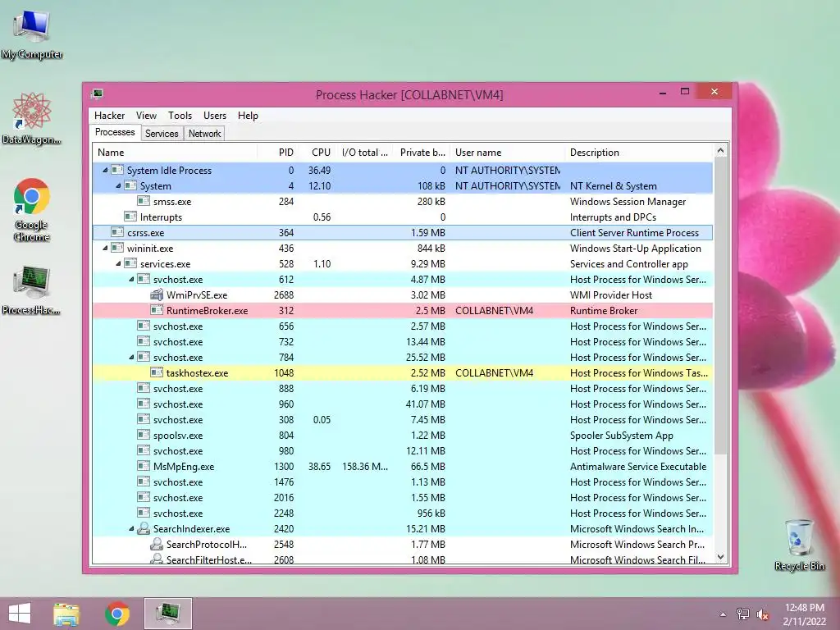
Task: Click the 'WMI Provider Host' description
Action: pyautogui.click(x=610, y=295)
